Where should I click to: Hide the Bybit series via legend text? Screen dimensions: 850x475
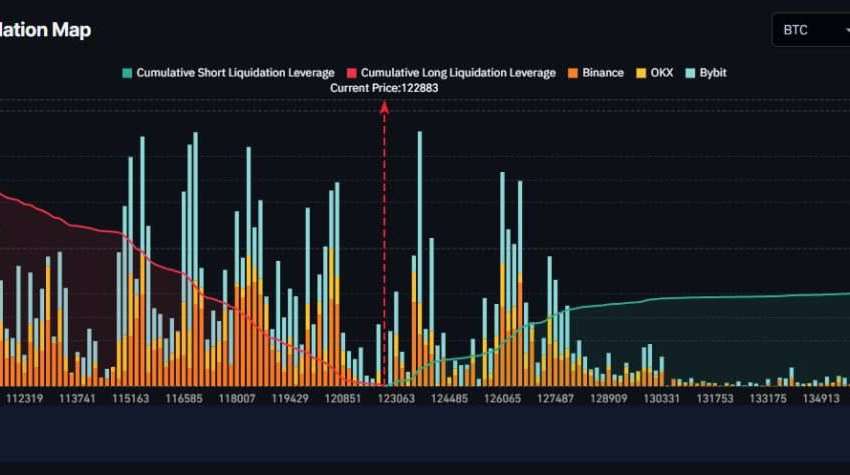(713, 73)
